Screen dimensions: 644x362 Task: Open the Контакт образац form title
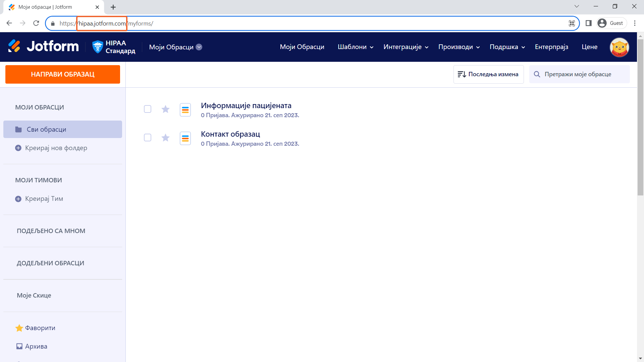(x=230, y=134)
